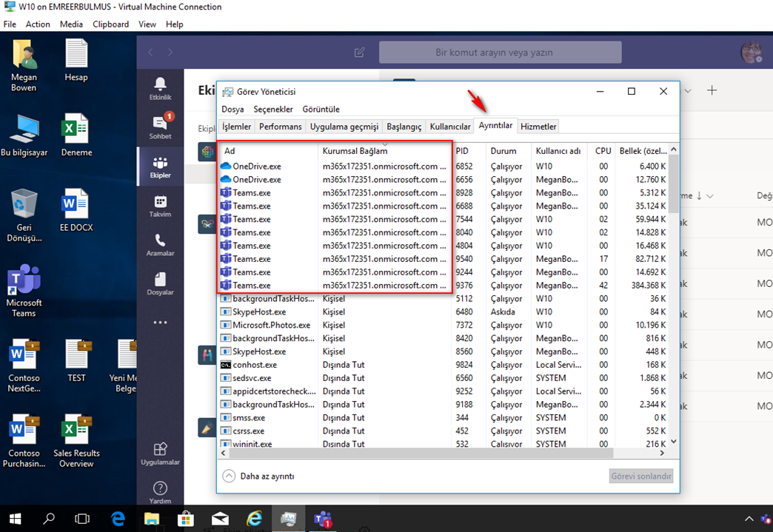The image size is (773, 532).
Task: Switch to the Uygulama geçmişi tab
Action: [344, 127]
